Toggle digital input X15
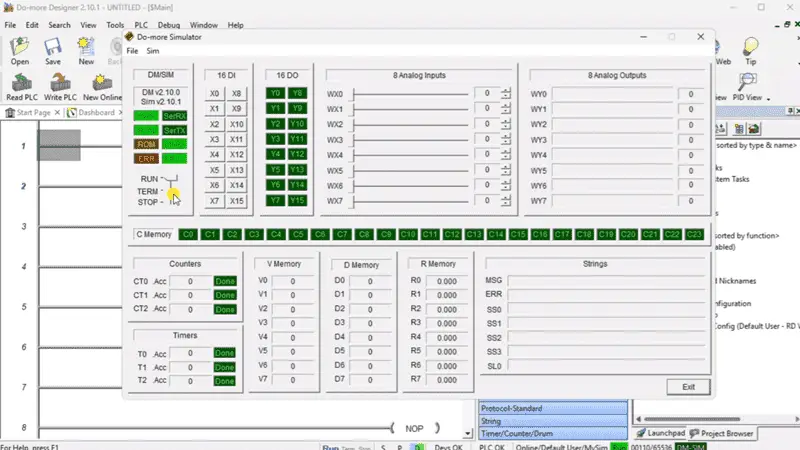This screenshot has width=800, height=450. (236, 201)
